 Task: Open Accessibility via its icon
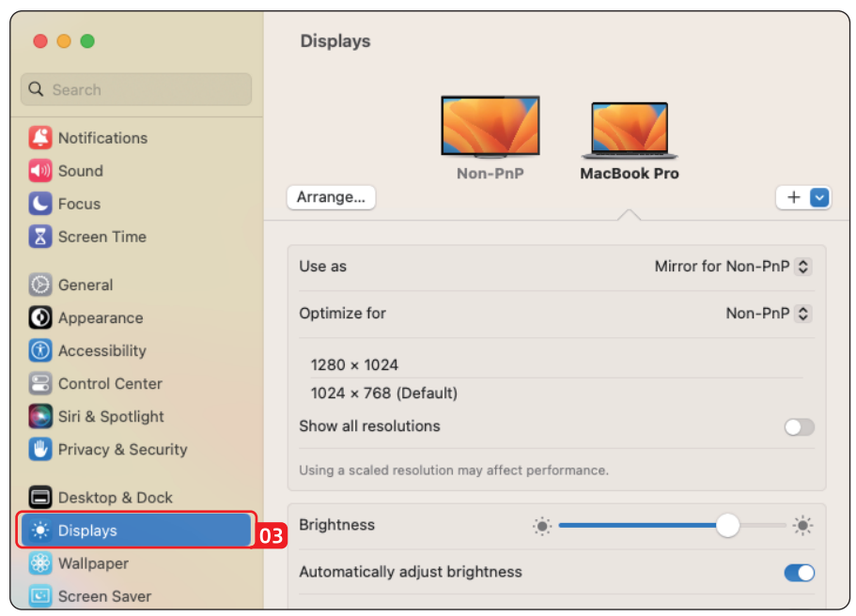(40, 350)
